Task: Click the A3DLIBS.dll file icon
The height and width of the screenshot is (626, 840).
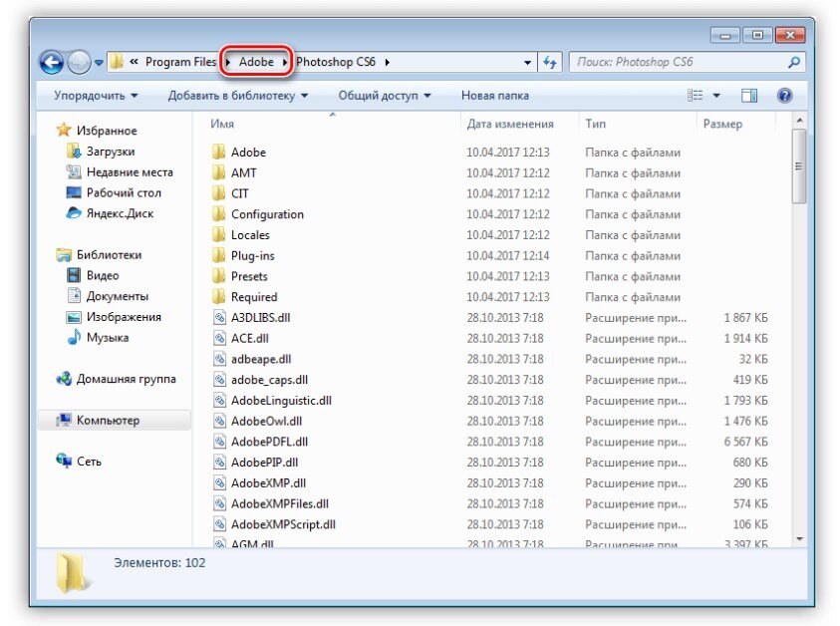Action: coord(219,318)
